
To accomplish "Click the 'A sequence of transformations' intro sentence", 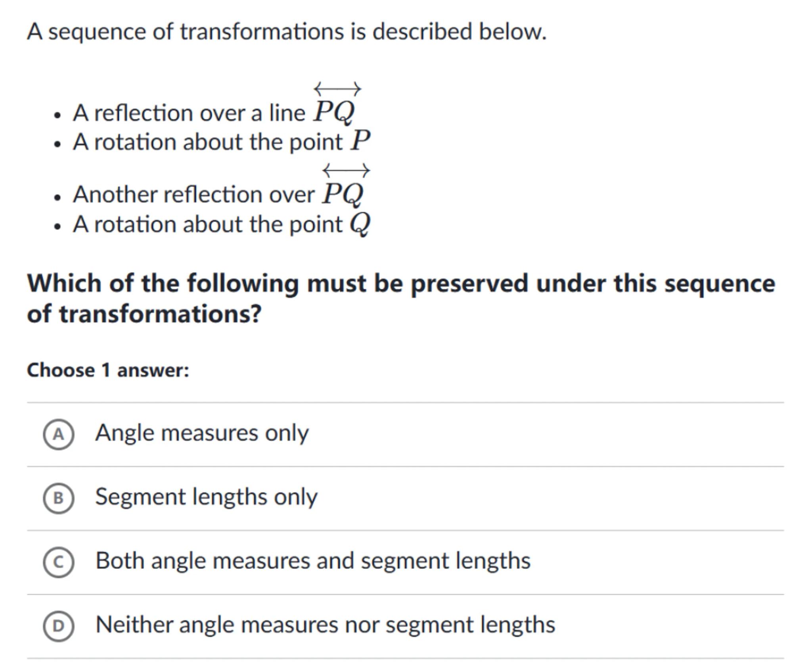I will click(287, 31).
